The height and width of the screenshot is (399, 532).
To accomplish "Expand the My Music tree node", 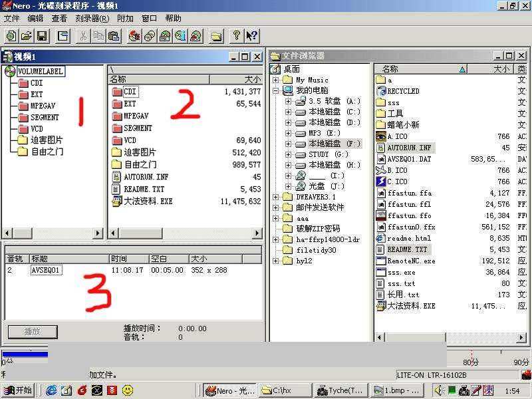I will coord(276,80).
